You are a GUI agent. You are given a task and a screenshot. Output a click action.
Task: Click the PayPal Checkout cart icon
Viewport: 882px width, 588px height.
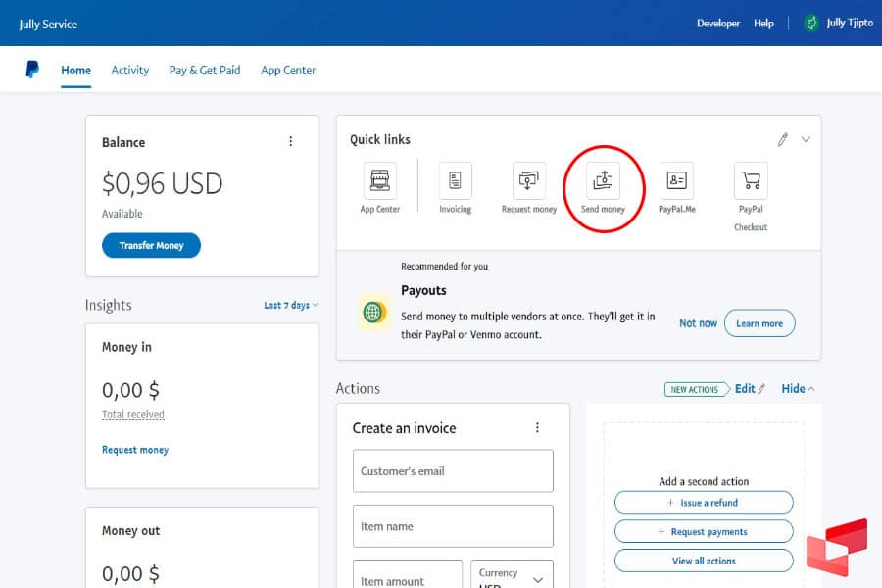click(x=751, y=181)
